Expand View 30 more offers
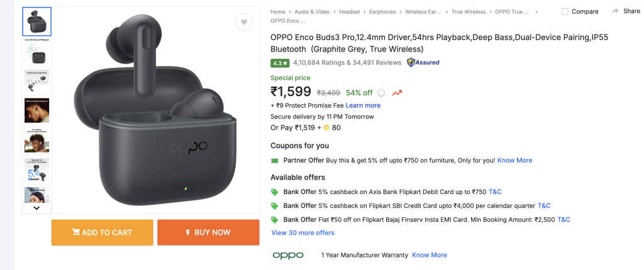Image resolution: width=644 pixels, height=270 pixels. pos(303,233)
